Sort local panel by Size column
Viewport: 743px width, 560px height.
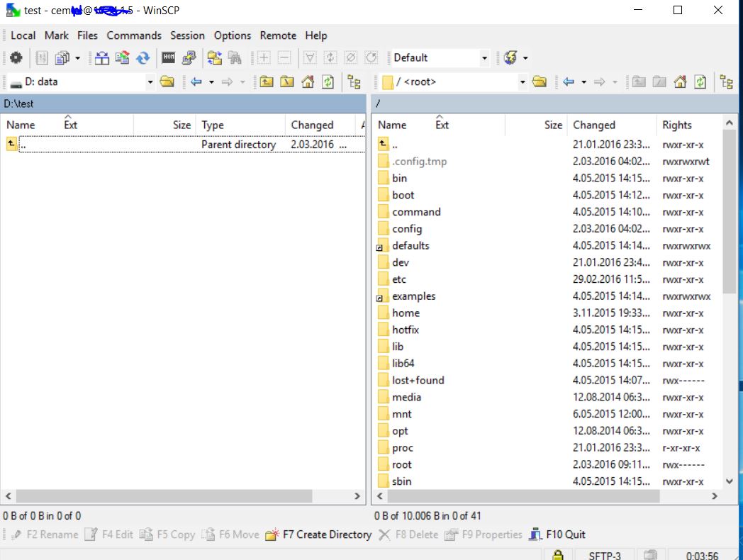pos(164,125)
